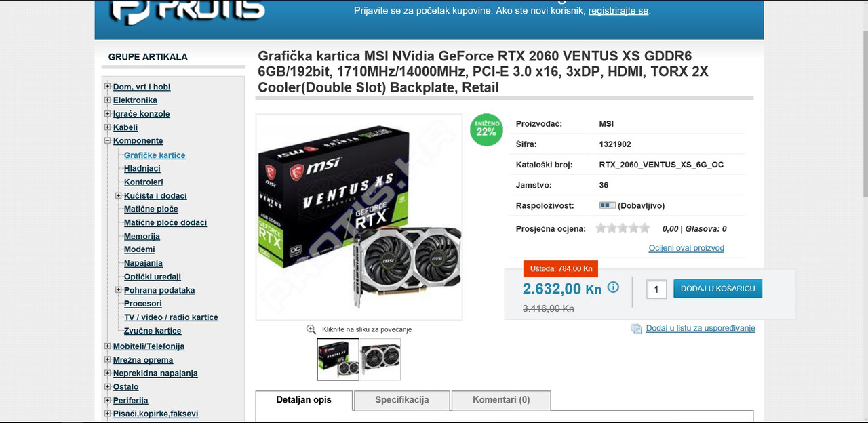Image resolution: width=868 pixels, height=423 pixels.
Task: Select the second product thumbnail
Action: pos(380,359)
